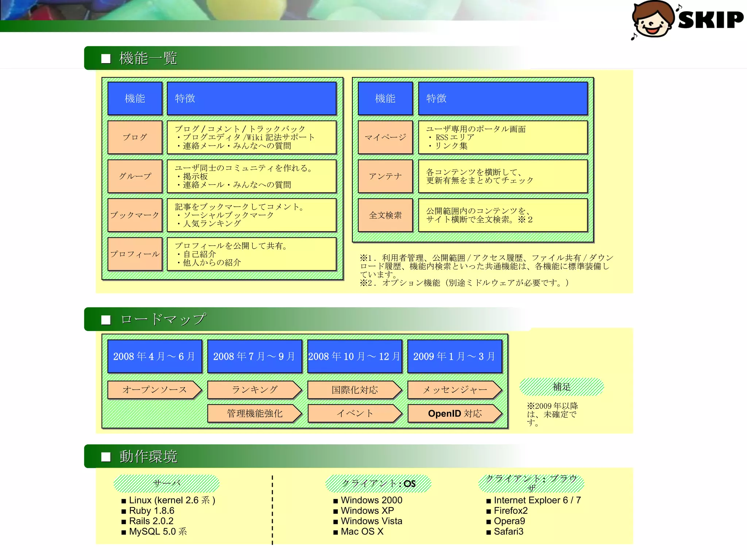Select the 国際化対応 roadmap arrow
Viewport: 747px width, 560px height.
(354, 390)
